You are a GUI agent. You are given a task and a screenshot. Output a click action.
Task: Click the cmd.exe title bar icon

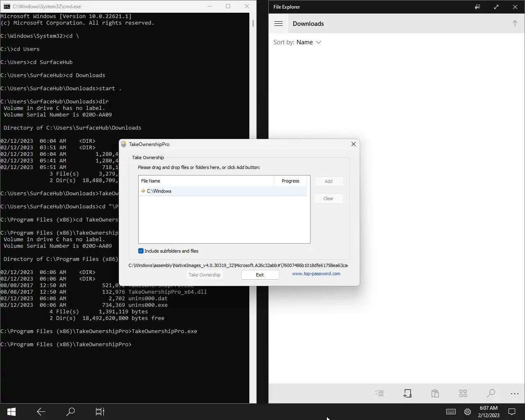point(7,7)
